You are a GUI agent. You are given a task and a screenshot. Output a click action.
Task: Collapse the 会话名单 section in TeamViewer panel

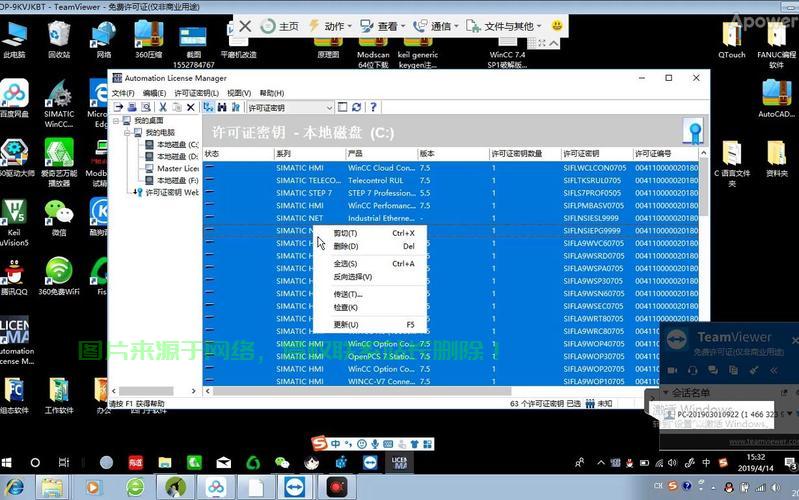[x=665, y=392]
